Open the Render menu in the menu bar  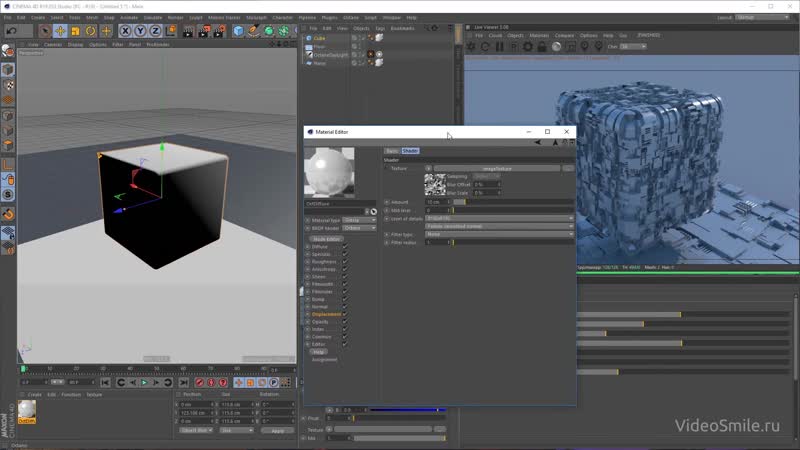point(175,17)
